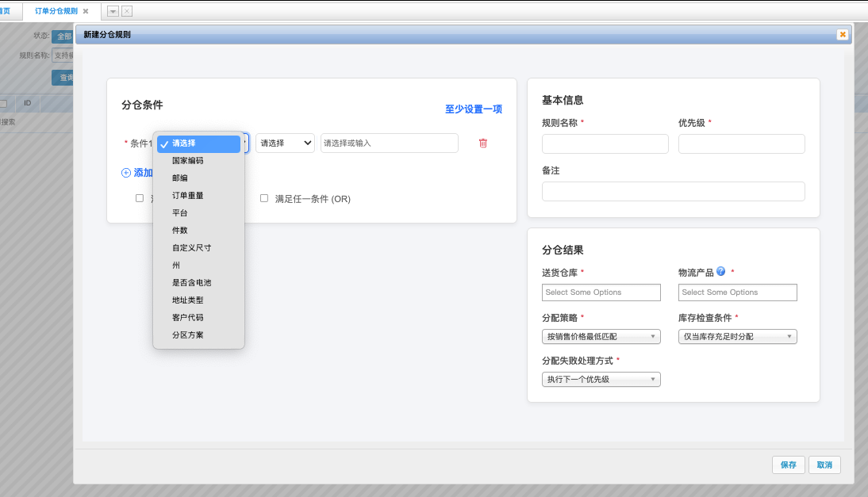Click the dropdown arrow button in the tab bar
The height and width of the screenshot is (497, 868).
tap(113, 12)
